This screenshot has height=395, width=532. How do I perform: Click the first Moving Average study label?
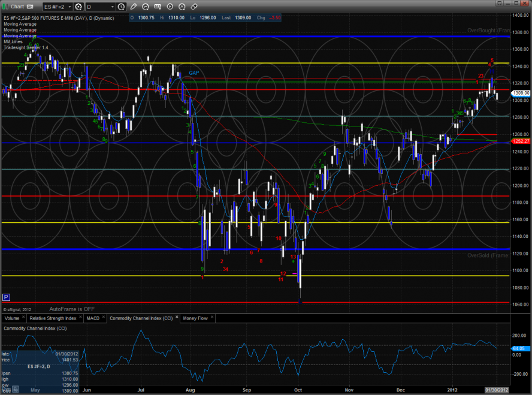(20, 24)
